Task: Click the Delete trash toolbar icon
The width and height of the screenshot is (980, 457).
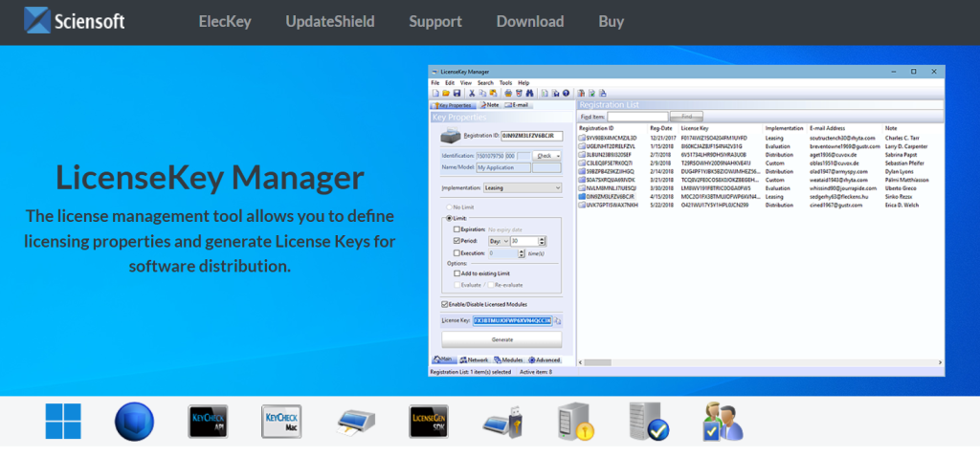Action: click(519, 93)
